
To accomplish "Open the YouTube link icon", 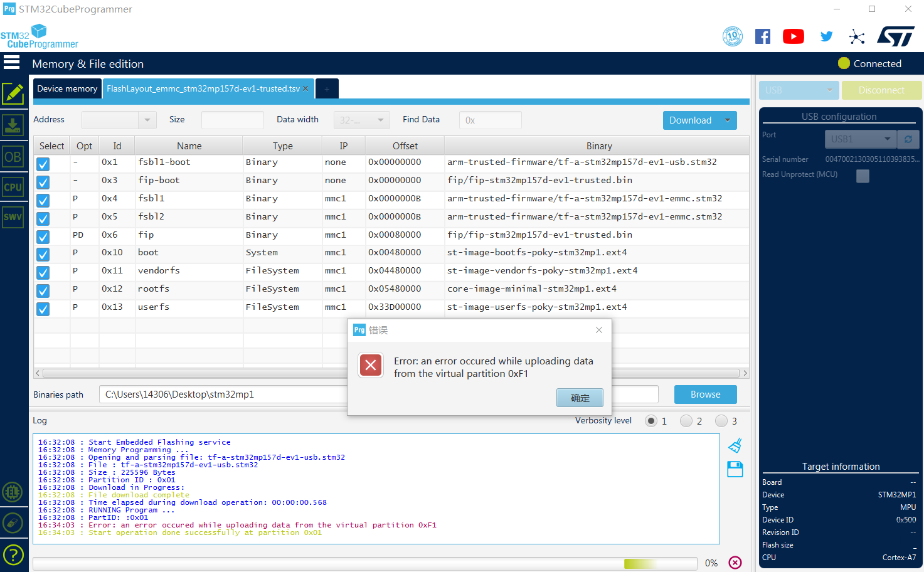I will 794,37.
